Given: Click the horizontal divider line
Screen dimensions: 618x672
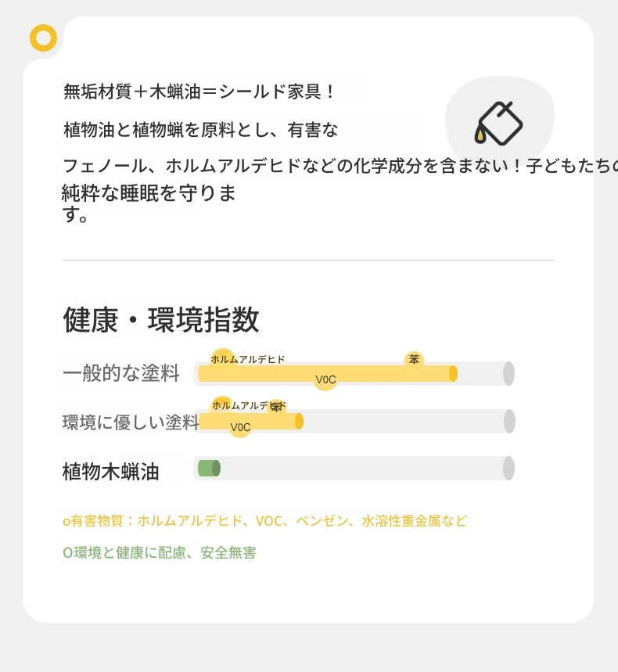Looking at the screenshot, I should (308, 260).
